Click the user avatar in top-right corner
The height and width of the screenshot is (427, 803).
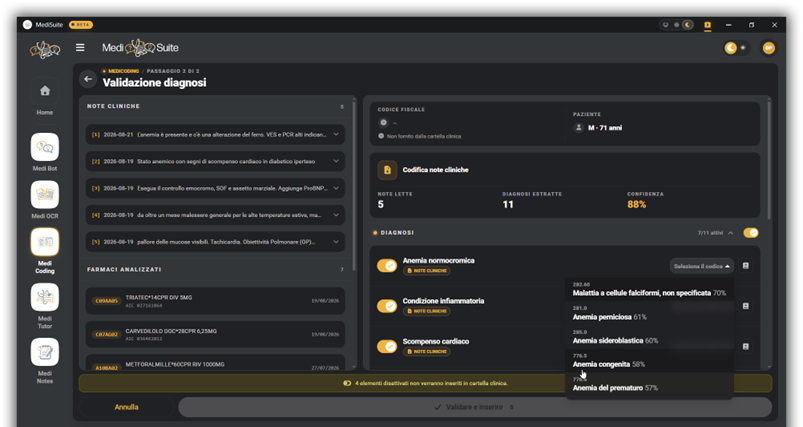(x=768, y=48)
